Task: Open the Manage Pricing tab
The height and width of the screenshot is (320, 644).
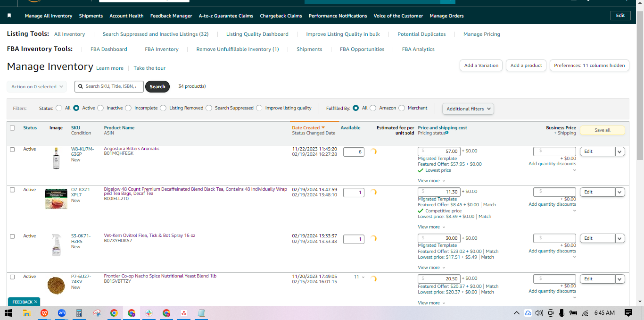Action: (482, 34)
